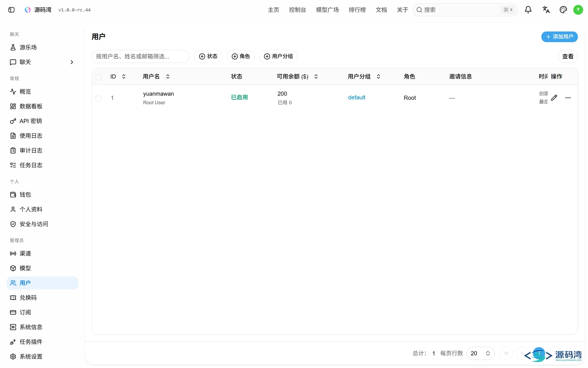
Task: Open the notifications bell
Action: tap(528, 10)
